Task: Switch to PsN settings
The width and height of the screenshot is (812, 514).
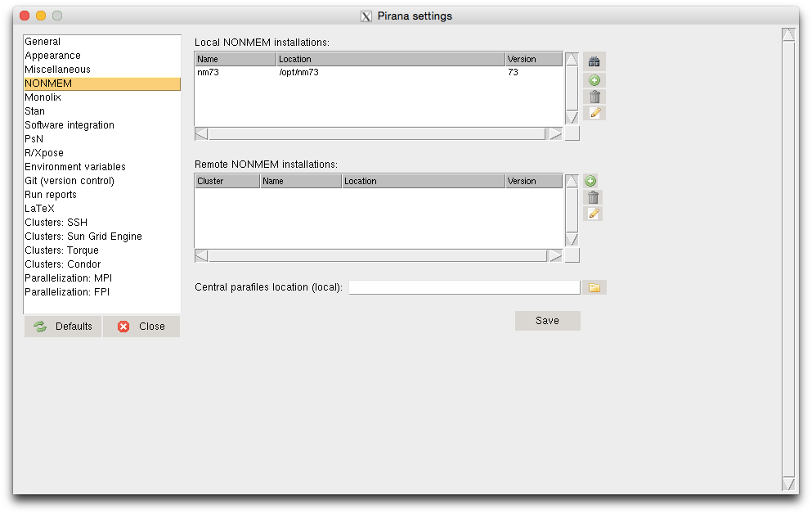Action: pyautogui.click(x=34, y=139)
